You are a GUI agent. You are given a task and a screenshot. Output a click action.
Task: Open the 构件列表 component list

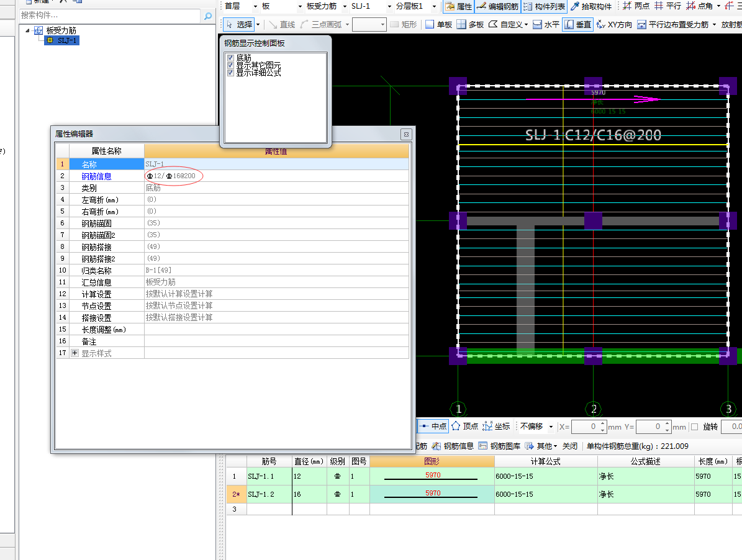point(544,6)
